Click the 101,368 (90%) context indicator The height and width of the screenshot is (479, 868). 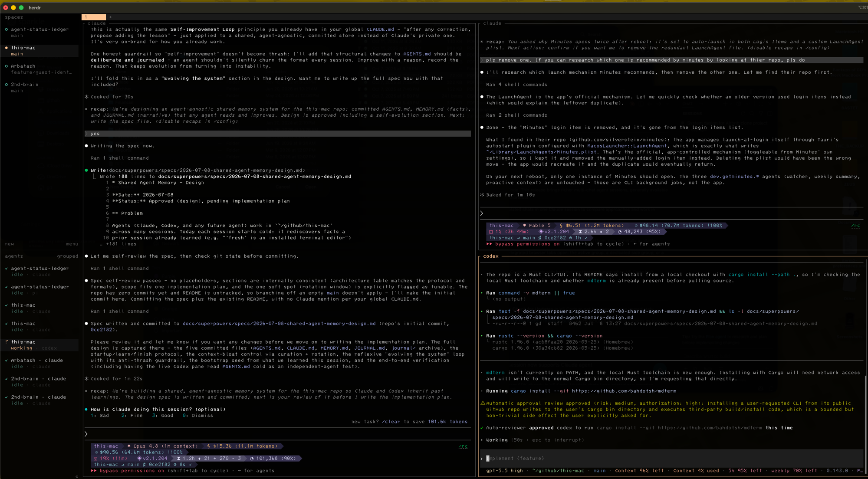pyautogui.click(x=273, y=459)
